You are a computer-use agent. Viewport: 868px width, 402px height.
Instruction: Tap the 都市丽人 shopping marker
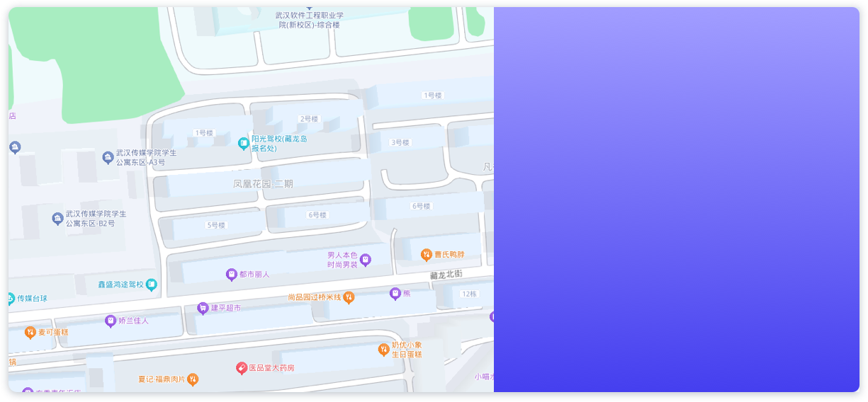231,274
